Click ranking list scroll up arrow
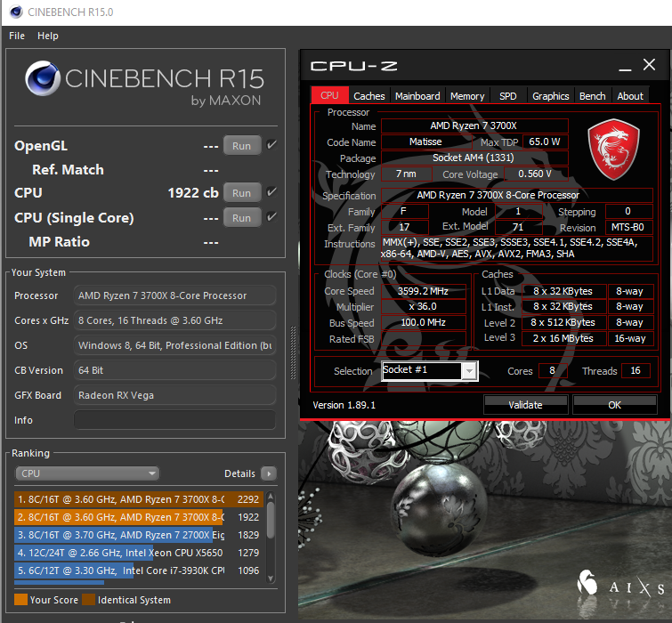Image resolution: width=672 pixels, height=623 pixels. point(271,497)
